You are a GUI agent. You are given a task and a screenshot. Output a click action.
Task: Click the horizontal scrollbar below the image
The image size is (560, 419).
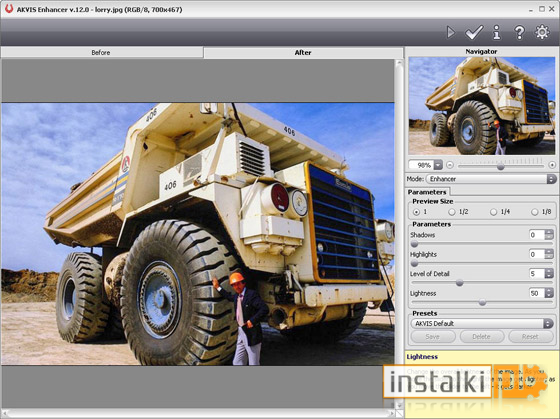point(198,414)
